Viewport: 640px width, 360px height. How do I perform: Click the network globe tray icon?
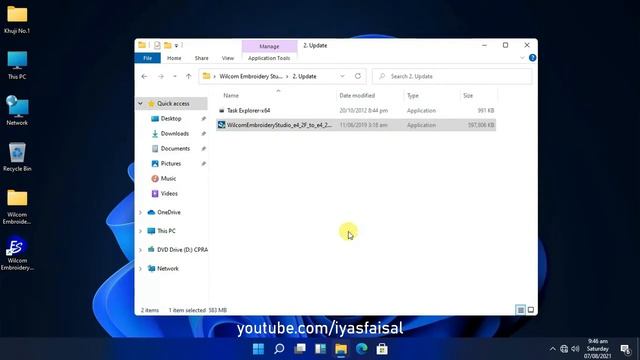[564, 349]
